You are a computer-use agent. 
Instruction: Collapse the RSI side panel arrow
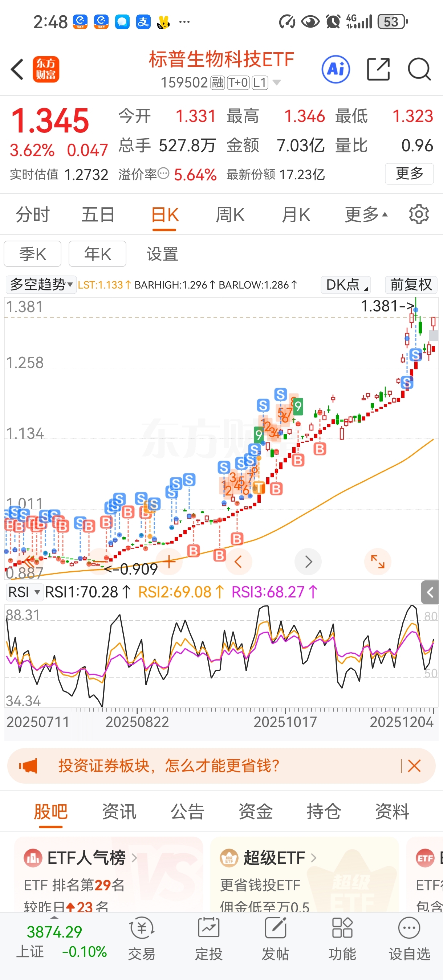[430, 592]
